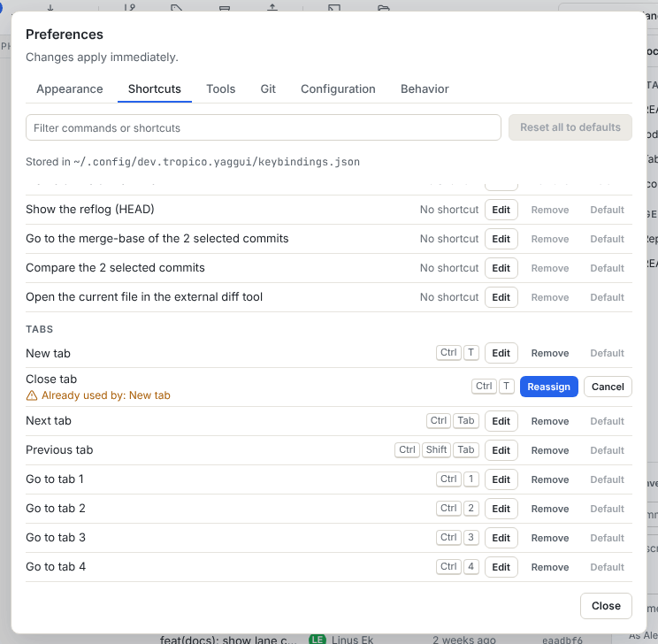Edit shortcut for Compare the 2 selected commits
Screen dimensions: 658x644
click(501, 268)
